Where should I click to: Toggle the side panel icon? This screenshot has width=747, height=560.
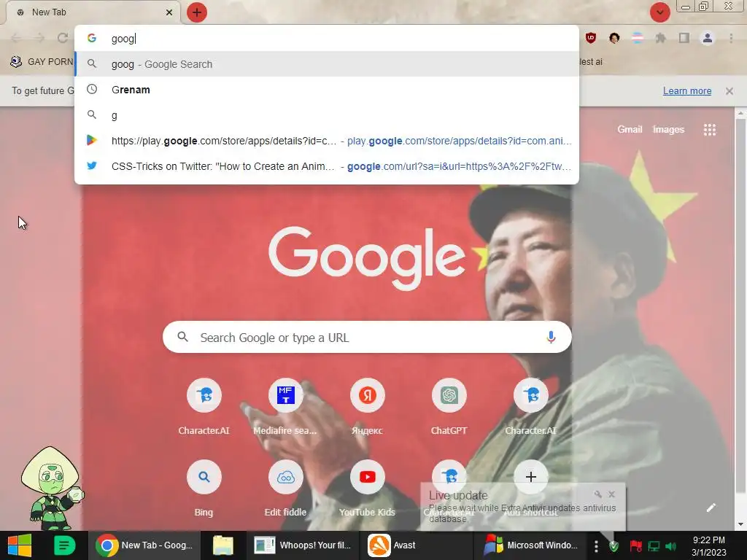point(684,38)
